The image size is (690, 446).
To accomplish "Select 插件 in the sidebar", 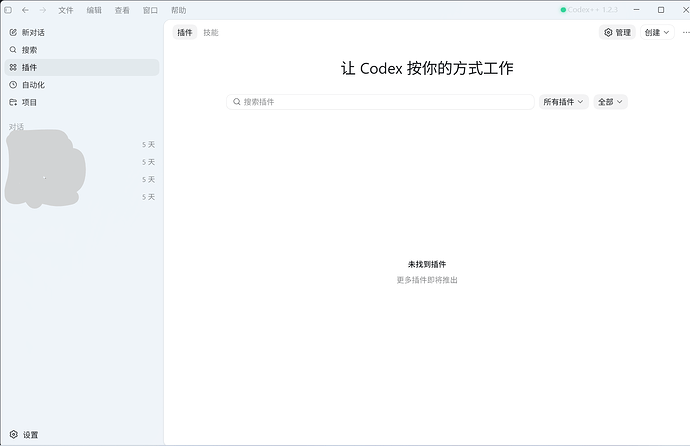I will click(82, 67).
